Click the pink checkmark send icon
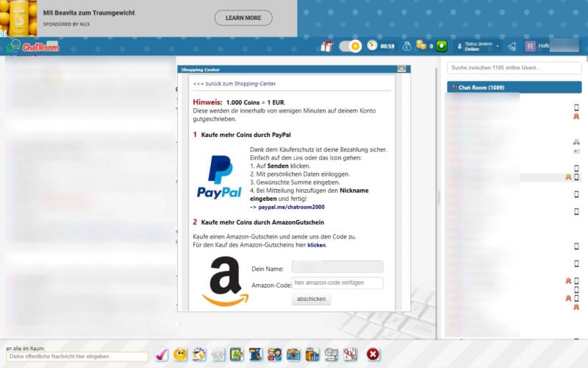Viewport: 588px width, 368px height. pyautogui.click(x=162, y=355)
